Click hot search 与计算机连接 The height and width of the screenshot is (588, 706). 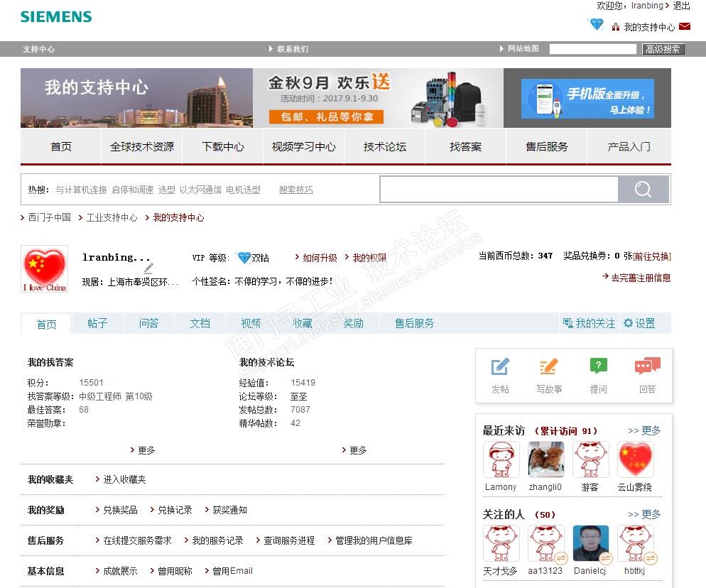pyautogui.click(x=81, y=190)
